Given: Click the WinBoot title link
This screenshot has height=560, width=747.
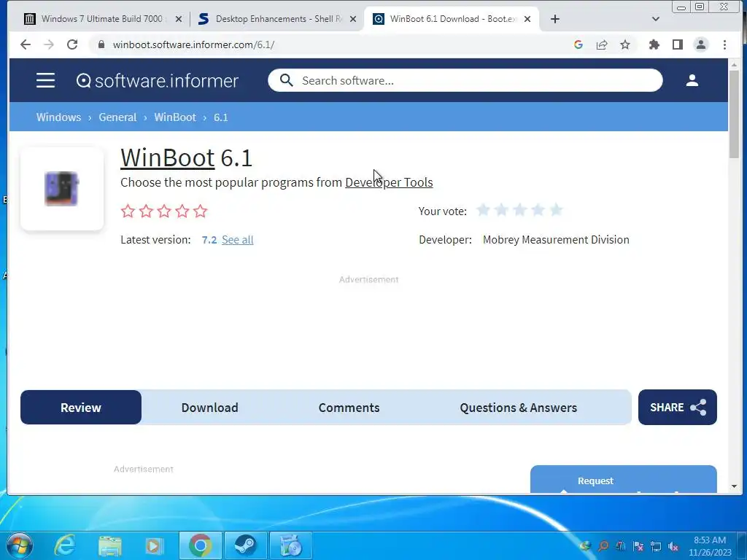Looking at the screenshot, I should click(167, 157).
